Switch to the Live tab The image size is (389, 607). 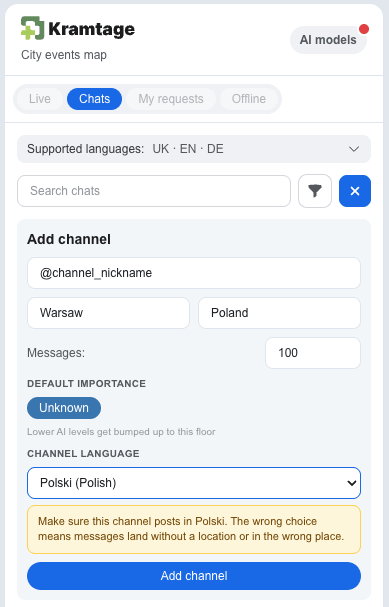[39, 99]
